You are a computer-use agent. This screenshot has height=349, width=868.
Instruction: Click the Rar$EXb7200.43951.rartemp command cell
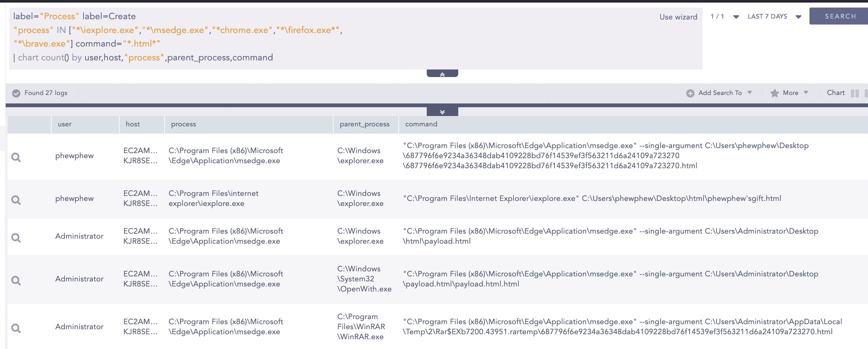click(x=622, y=326)
